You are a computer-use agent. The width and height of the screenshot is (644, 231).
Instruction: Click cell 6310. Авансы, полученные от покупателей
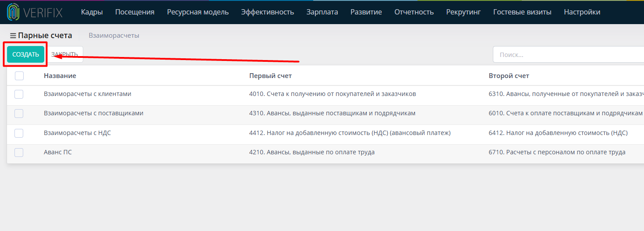tap(566, 94)
